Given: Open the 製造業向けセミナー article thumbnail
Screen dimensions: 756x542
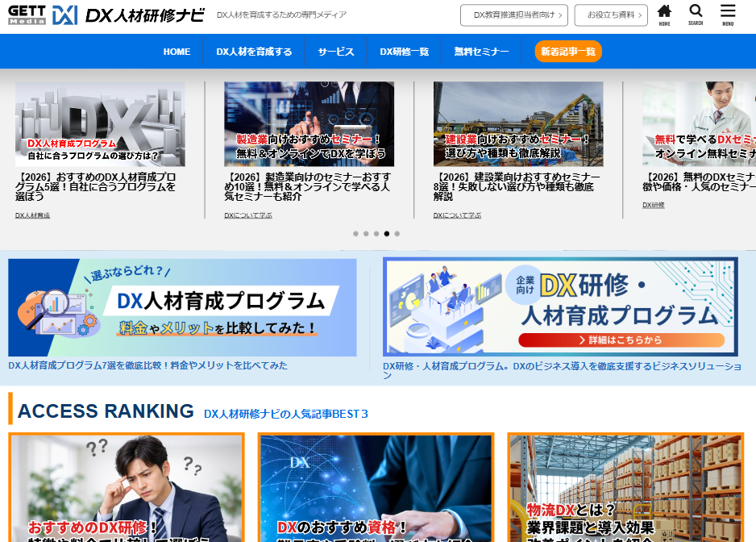Looking at the screenshot, I should pyautogui.click(x=309, y=124).
